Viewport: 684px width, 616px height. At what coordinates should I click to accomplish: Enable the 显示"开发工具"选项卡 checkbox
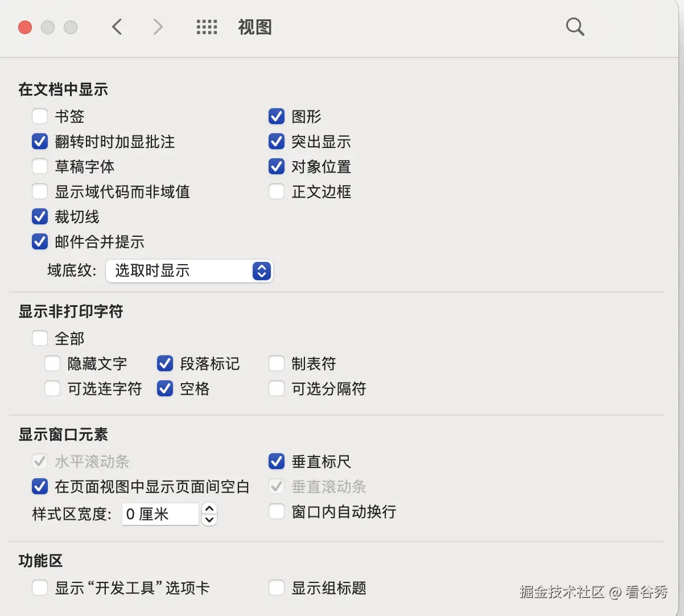tap(40, 588)
